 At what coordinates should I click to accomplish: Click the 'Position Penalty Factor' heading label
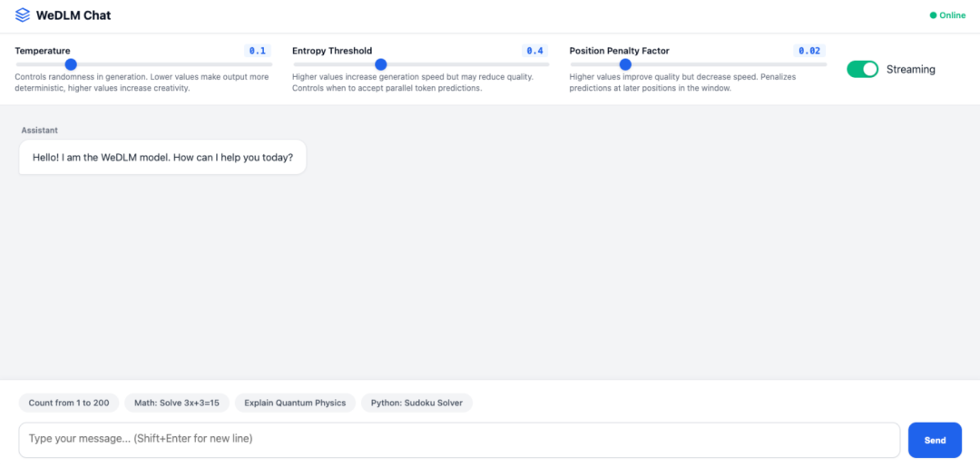[620, 51]
